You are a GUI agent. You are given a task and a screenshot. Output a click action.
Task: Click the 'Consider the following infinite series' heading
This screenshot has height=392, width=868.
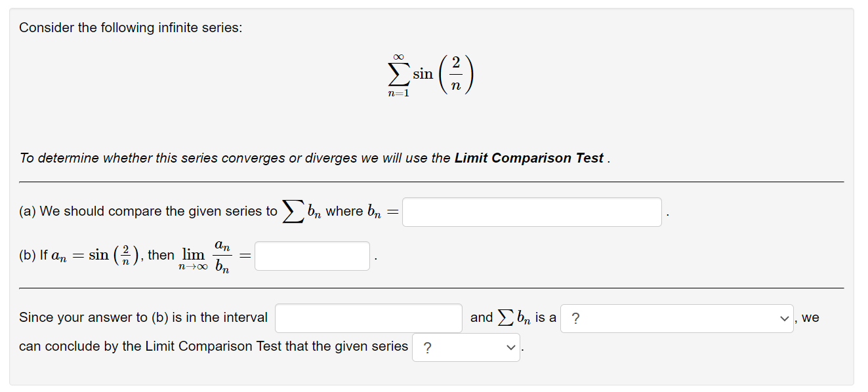[x=131, y=28]
